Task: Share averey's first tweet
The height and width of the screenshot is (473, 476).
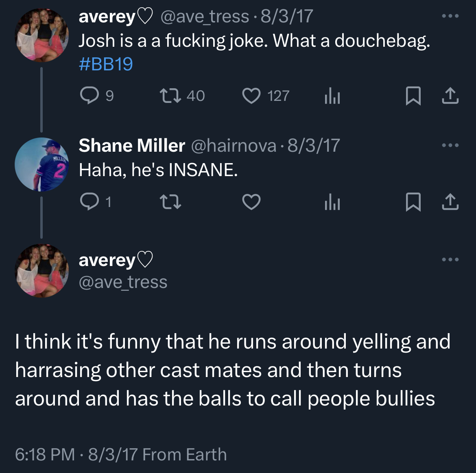Action: 450,96
